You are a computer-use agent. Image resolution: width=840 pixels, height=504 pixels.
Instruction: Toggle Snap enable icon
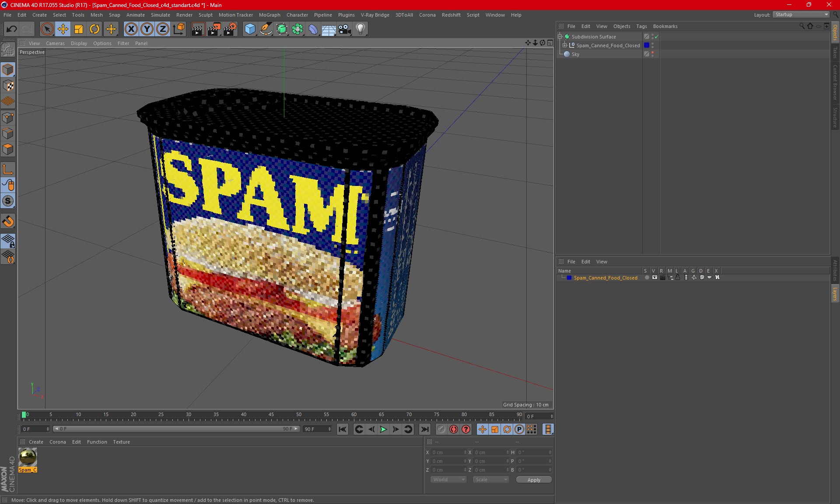pos(8,201)
